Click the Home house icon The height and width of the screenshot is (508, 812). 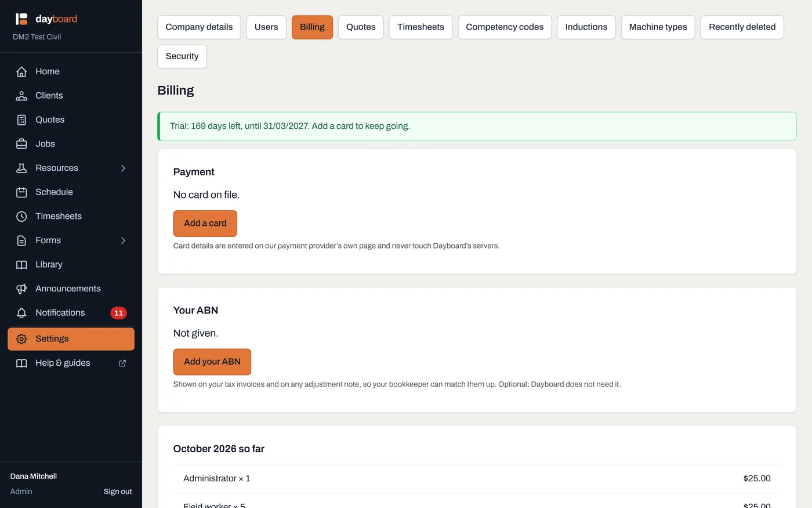(x=21, y=71)
